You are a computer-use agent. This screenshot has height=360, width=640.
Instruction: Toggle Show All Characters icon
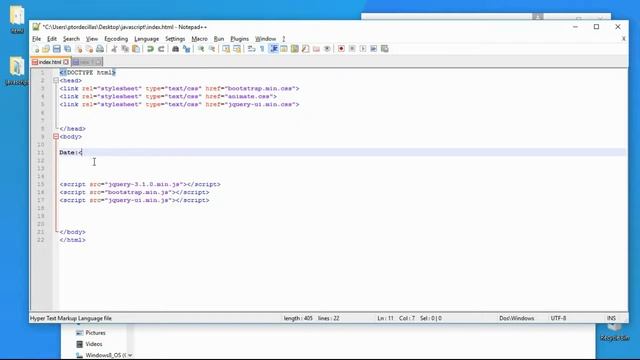click(x=262, y=49)
